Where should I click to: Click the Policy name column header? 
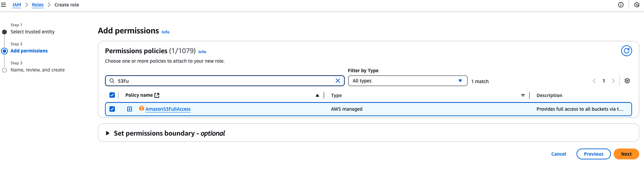tap(139, 95)
